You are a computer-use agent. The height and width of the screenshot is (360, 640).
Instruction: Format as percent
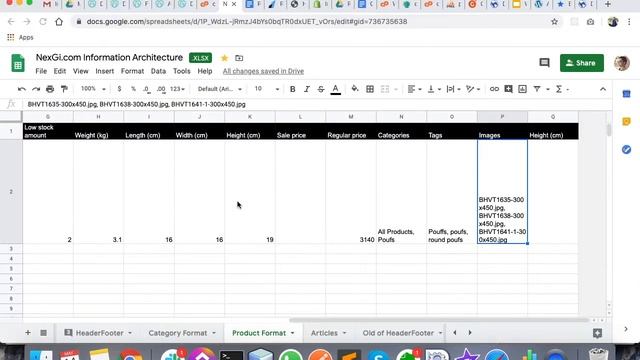point(133,89)
